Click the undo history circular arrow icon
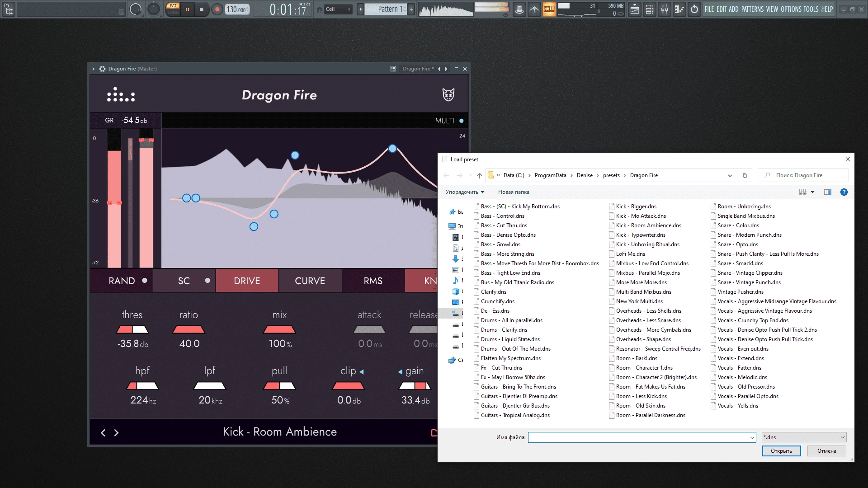Screen dimensions: 868x488 click(x=694, y=9)
